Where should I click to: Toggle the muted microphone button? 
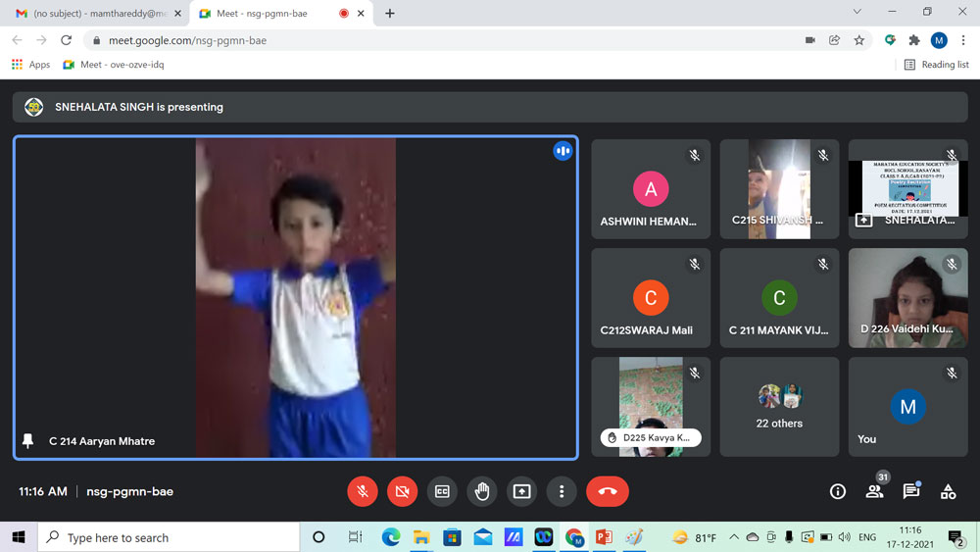click(x=362, y=491)
